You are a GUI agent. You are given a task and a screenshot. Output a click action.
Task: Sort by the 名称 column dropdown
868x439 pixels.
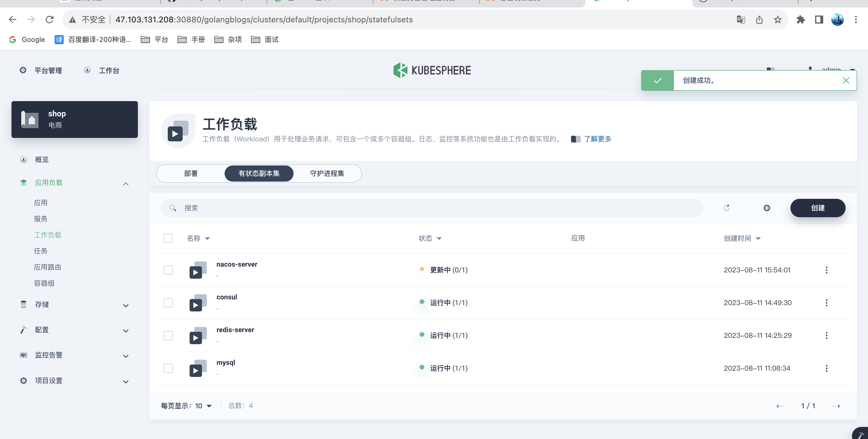coord(198,238)
